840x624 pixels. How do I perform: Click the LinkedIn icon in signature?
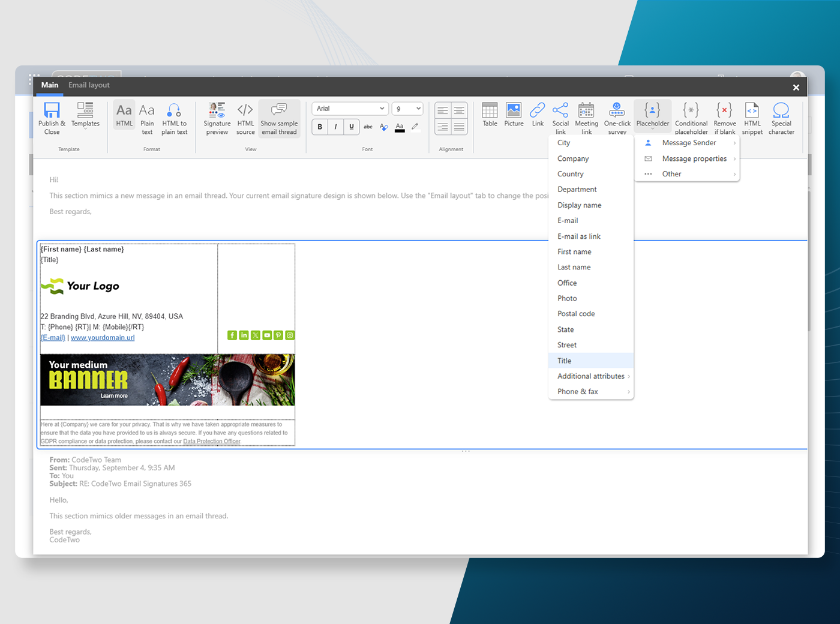pyautogui.click(x=244, y=335)
